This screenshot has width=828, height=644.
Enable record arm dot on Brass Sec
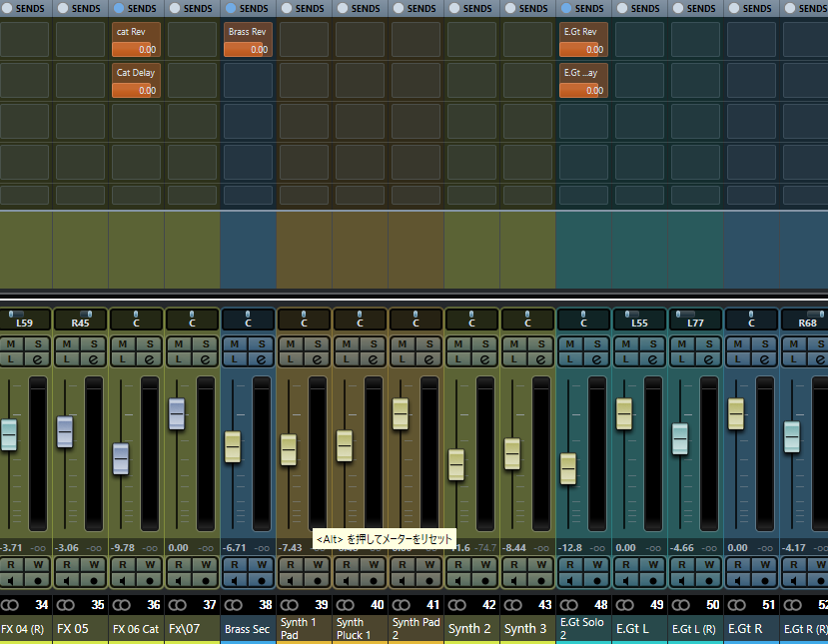tap(262, 581)
